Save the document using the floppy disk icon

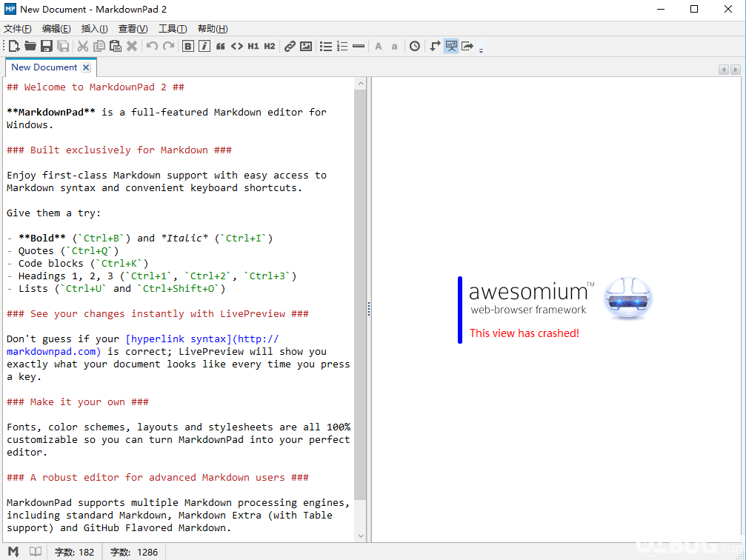pos(46,46)
